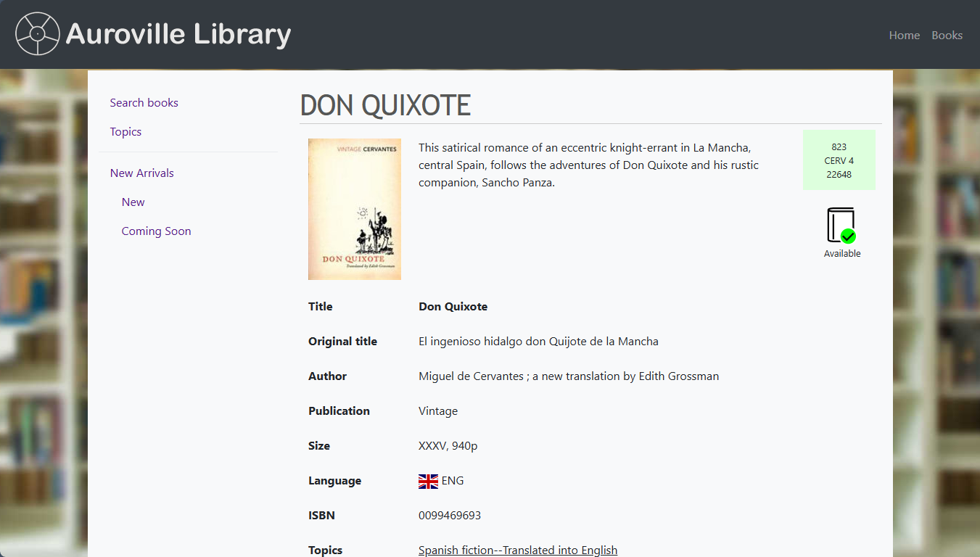The width and height of the screenshot is (980, 557).
Task: Click the Auroville Library header title
Action: 178,34
